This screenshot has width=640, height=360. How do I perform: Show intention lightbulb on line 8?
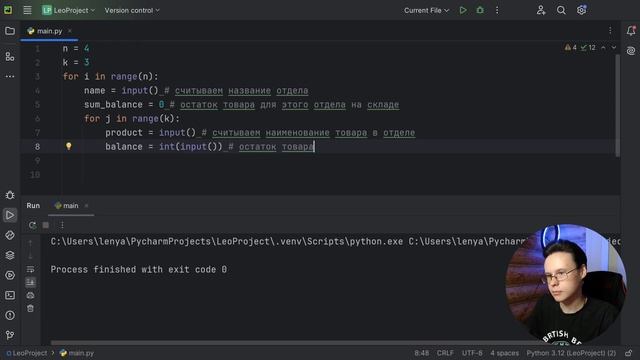pyautogui.click(x=69, y=146)
